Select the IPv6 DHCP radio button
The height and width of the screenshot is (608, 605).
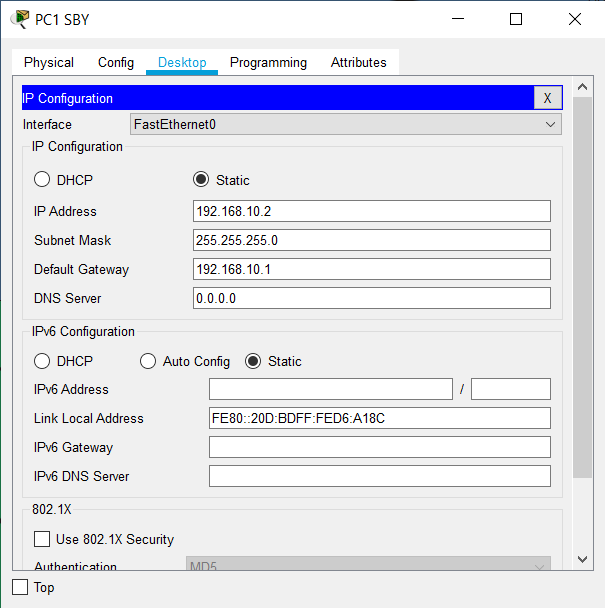[42, 361]
